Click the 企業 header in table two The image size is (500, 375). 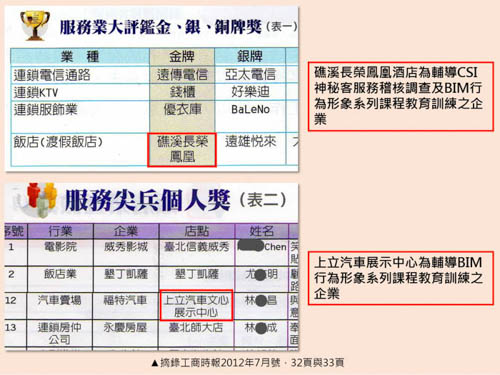point(126,231)
